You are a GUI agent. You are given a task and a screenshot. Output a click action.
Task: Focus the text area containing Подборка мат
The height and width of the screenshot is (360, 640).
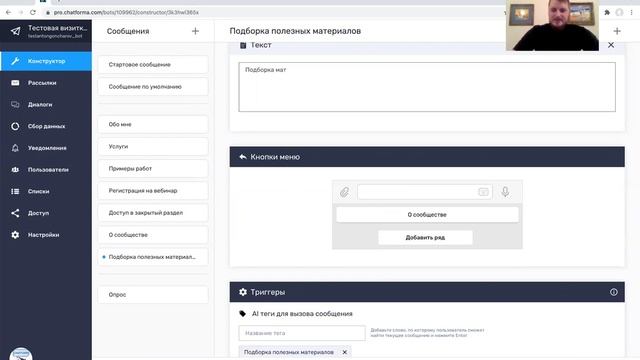[427, 87]
